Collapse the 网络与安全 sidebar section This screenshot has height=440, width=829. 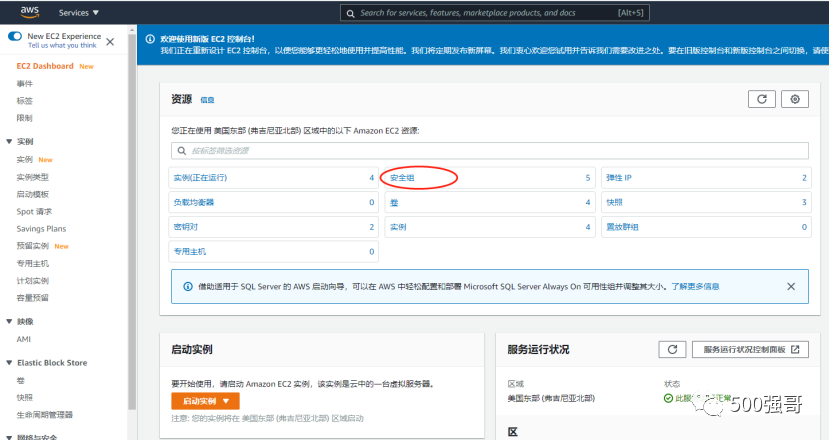(9, 437)
